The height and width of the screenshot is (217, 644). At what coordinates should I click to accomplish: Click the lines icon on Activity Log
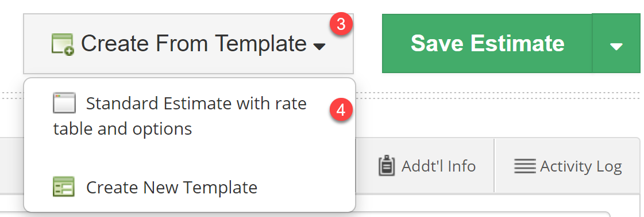click(x=525, y=166)
